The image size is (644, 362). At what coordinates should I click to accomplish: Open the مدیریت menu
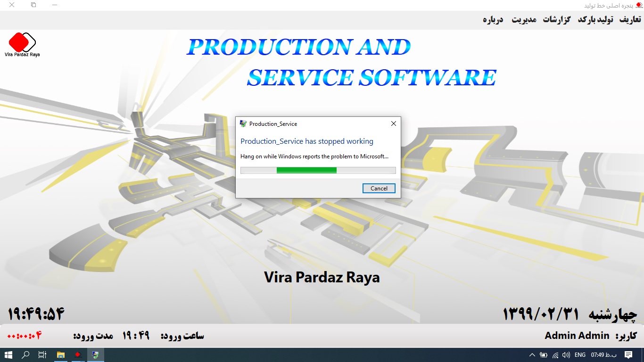click(x=524, y=20)
